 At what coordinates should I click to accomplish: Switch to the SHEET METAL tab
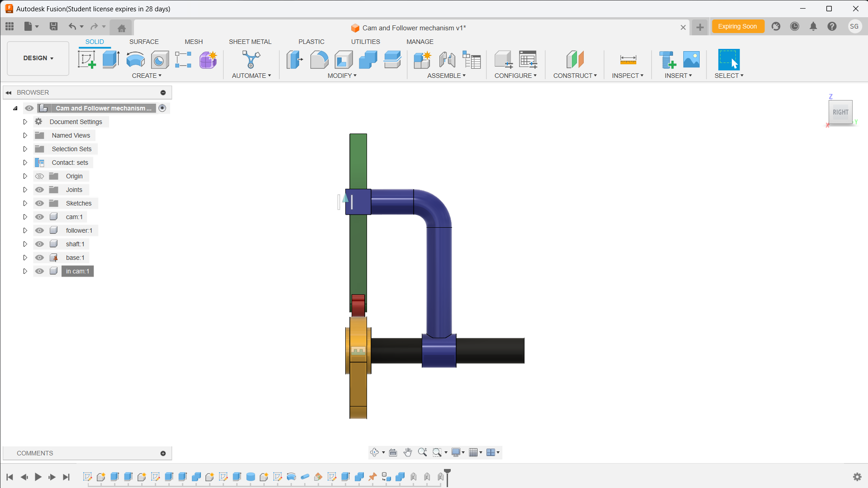[x=250, y=42]
